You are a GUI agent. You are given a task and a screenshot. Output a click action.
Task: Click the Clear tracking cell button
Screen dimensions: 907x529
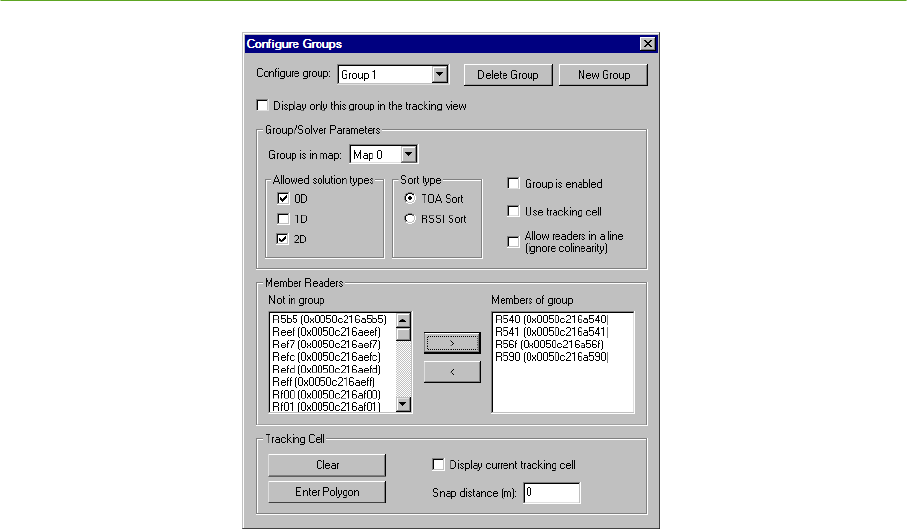point(327,465)
